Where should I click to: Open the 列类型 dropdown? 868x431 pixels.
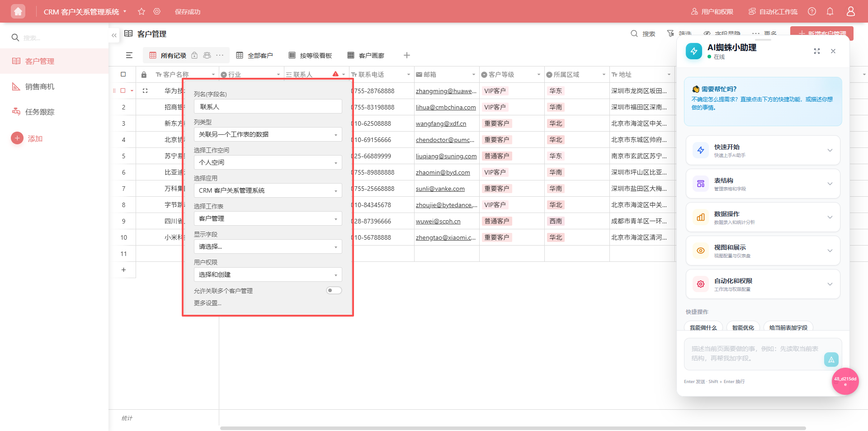[268, 134]
